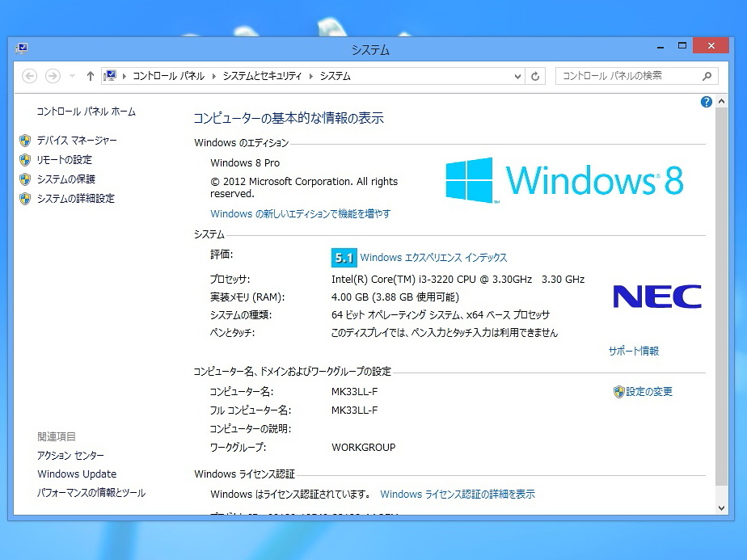Click 設定の変更 link
The height and width of the screenshot is (560, 747).
[649, 391]
